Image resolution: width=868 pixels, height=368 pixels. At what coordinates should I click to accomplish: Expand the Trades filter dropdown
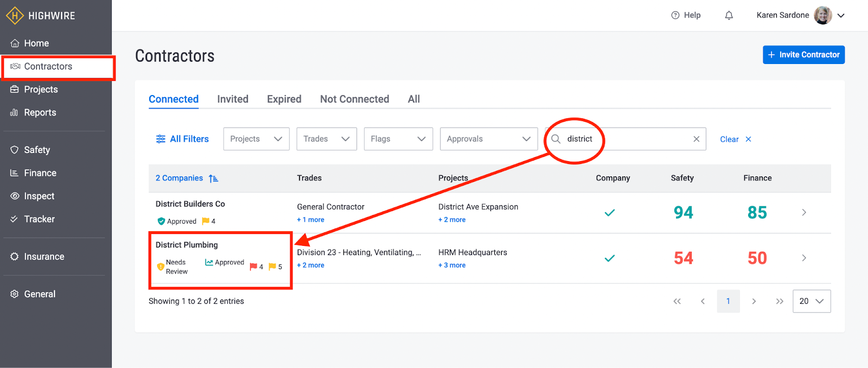tap(327, 139)
